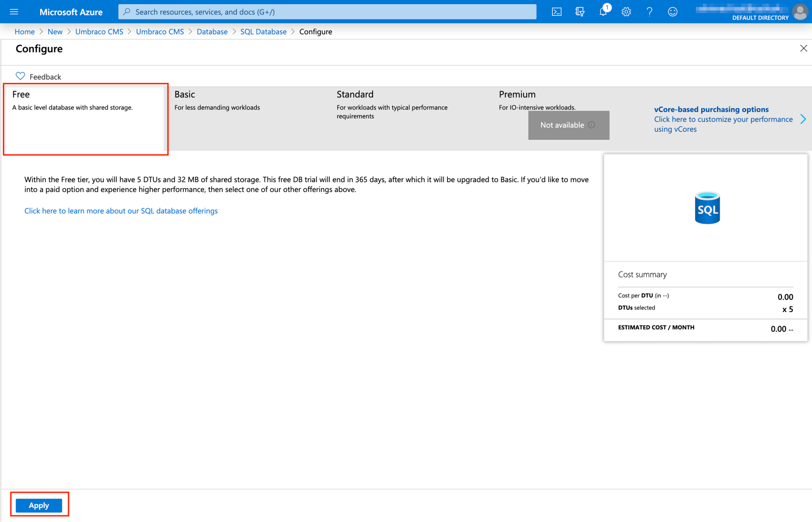This screenshot has height=522, width=812.
Task: Open the second Umbraco CMS breadcrumb
Action: point(160,31)
